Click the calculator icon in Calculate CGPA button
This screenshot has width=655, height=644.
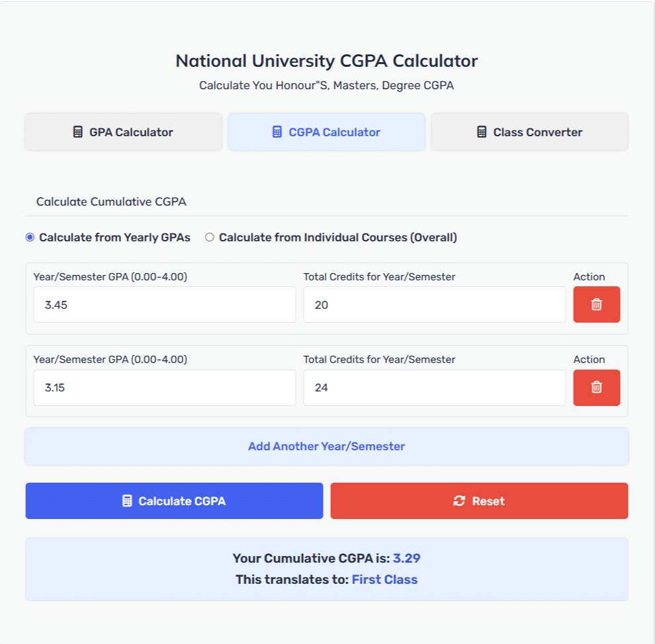click(127, 501)
